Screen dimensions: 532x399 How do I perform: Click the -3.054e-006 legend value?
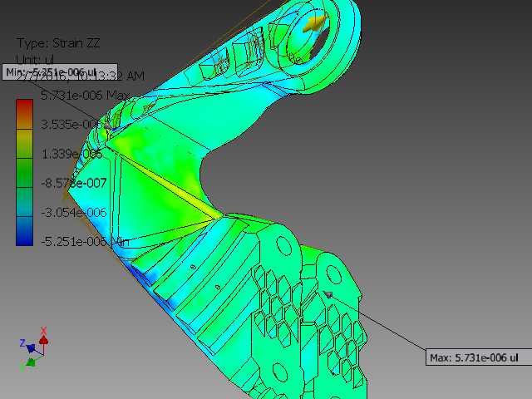point(74,213)
